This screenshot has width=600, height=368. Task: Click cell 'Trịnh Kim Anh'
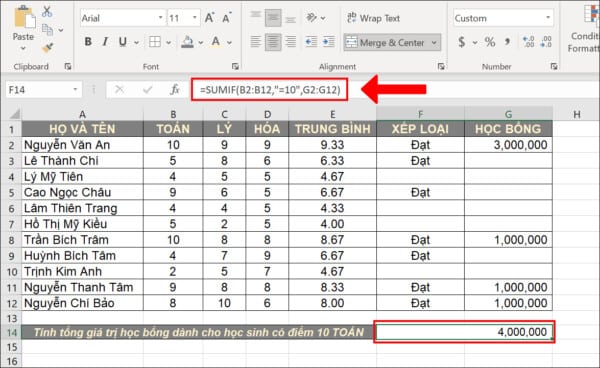click(82, 271)
